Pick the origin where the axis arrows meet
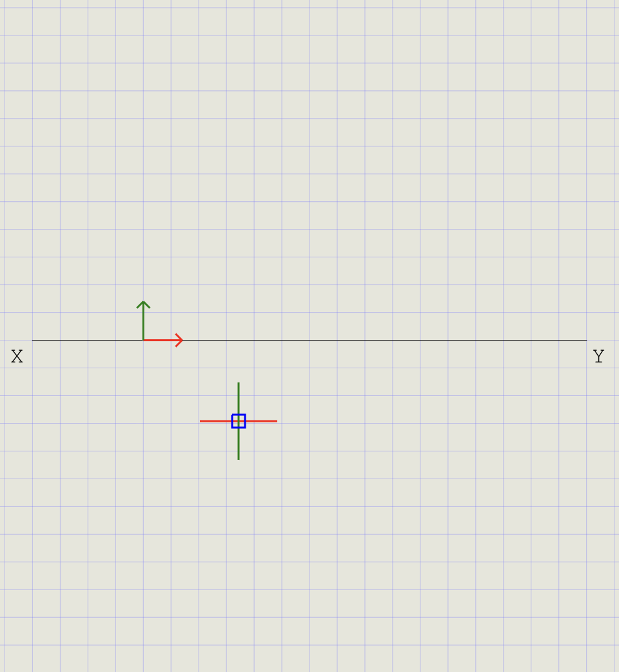Image resolution: width=619 pixels, height=672 pixels. (x=143, y=340)
